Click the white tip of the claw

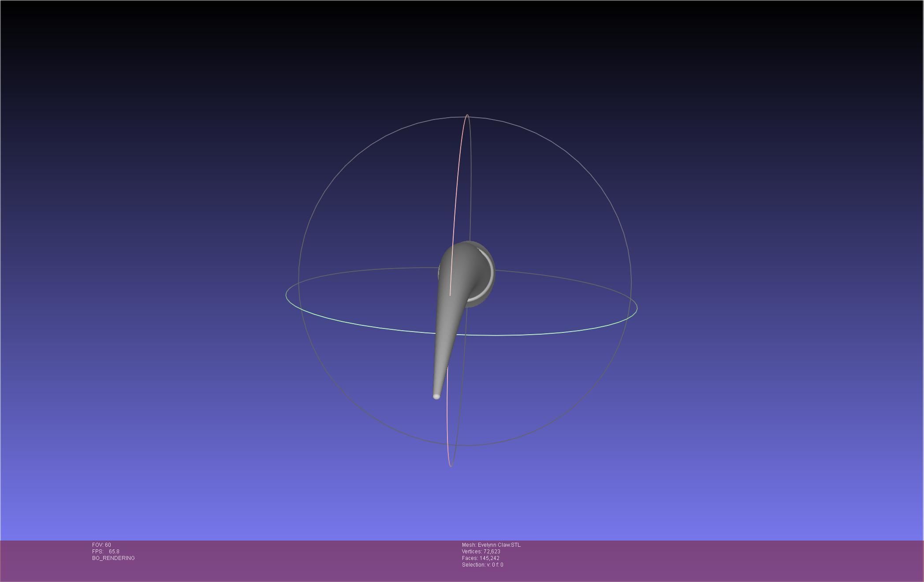click(x=436, y=396)
